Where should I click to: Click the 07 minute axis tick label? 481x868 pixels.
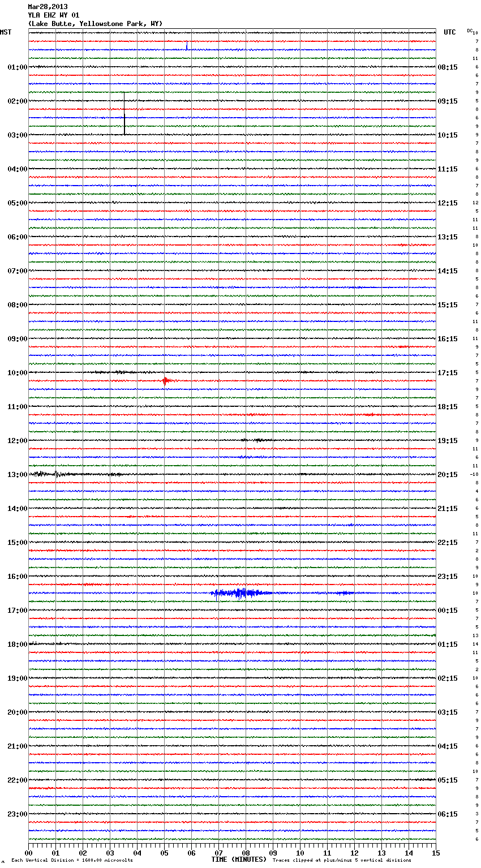218,853
